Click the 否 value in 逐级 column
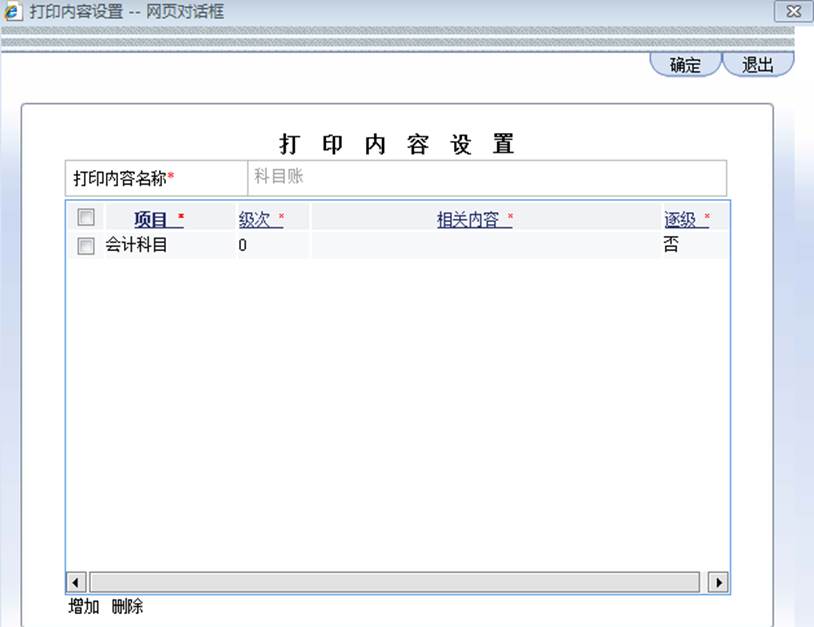The width and height of the screenshot is (814, 627). (x=671, y=244)
